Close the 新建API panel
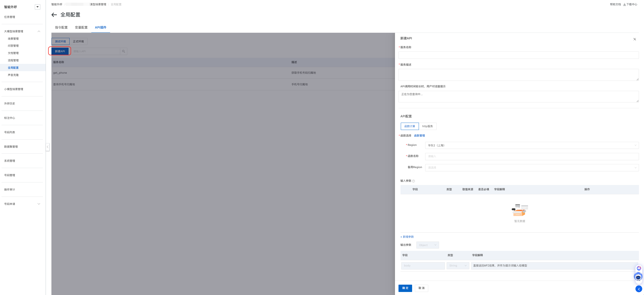Viewport: 644px width, 295px height. point(635,39)
